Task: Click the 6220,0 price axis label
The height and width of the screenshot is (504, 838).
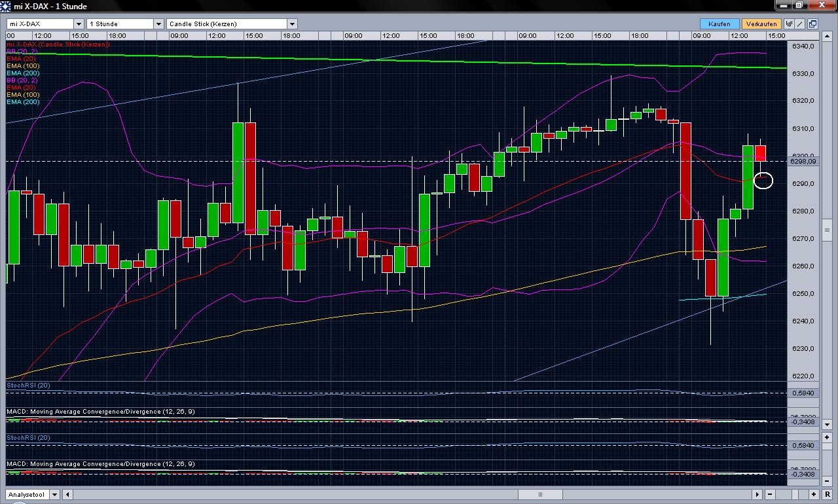Action: [803, 376]
